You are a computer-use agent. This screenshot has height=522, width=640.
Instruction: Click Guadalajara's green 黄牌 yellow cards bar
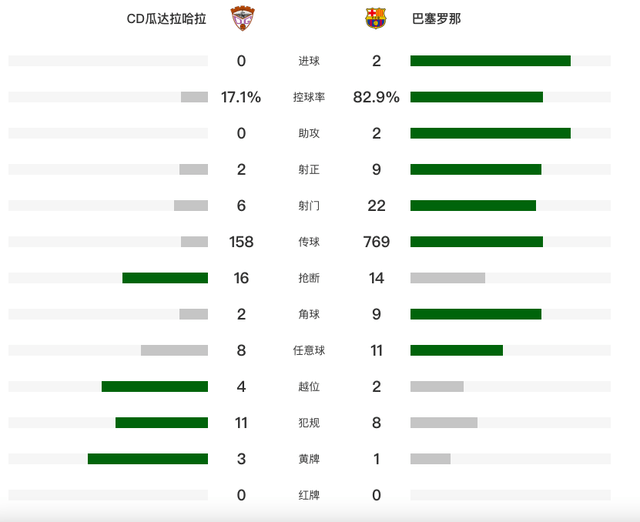[148, 458]
